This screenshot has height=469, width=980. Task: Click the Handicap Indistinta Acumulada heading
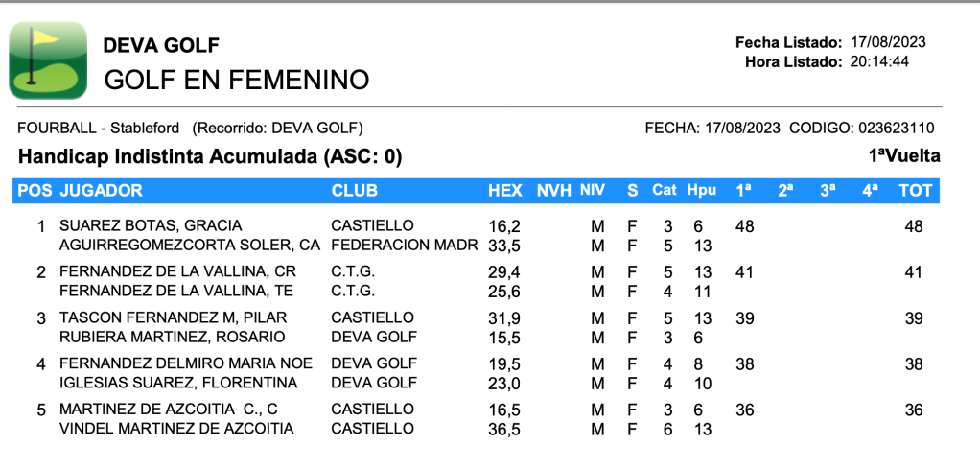209,156
